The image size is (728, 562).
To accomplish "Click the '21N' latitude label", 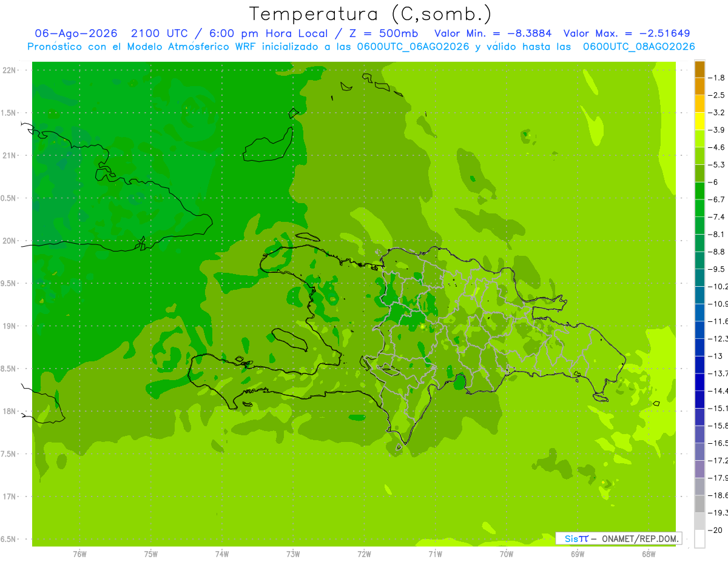I will (x=8, y=156).
